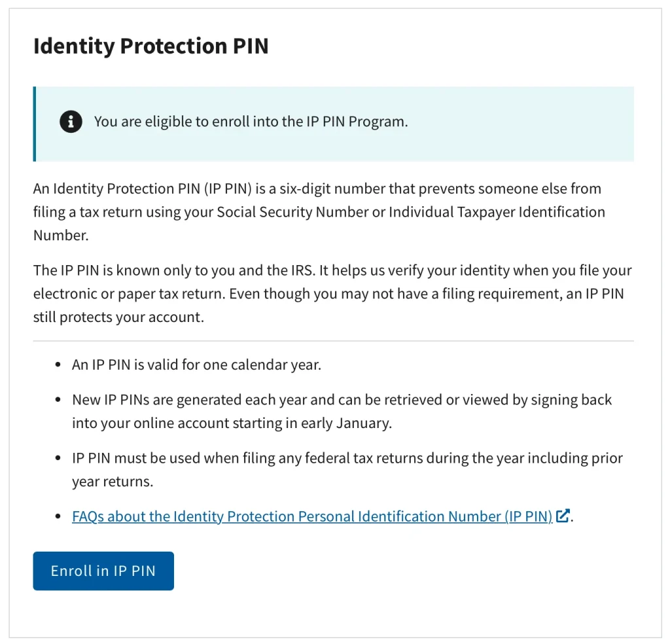This screenshot has width=670, height=644.
Task: Click the horizontal divider below the paragraphs
Action: 334,340
